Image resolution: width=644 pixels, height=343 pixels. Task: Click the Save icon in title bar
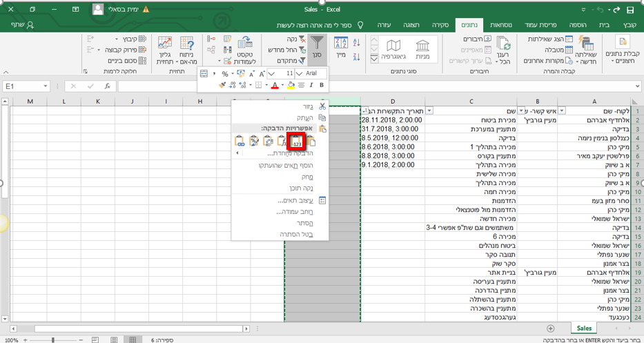630,10
